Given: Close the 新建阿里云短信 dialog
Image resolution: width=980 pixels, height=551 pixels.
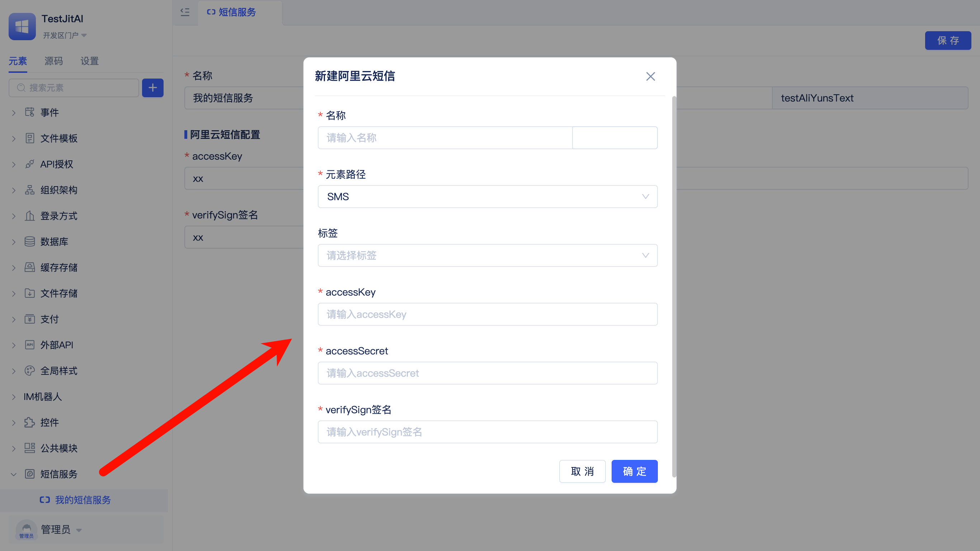Looking at the screenshot, I should click(x=651, y=76).
